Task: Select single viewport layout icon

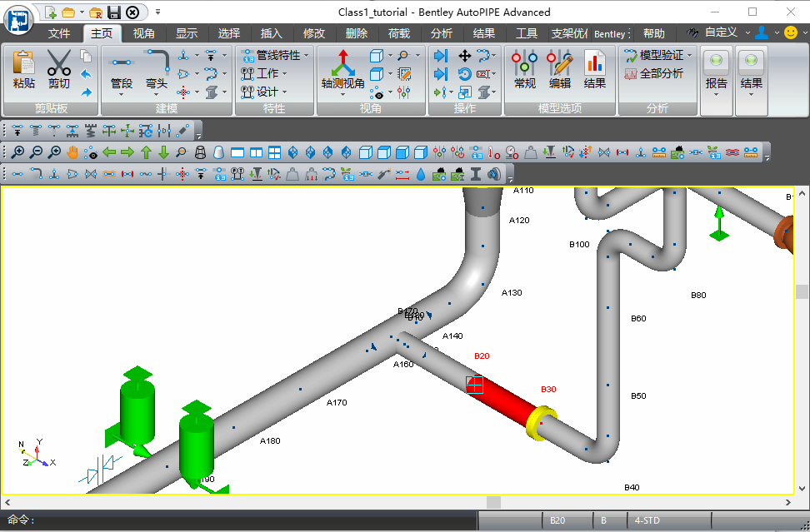Action: tap(237, 152)
